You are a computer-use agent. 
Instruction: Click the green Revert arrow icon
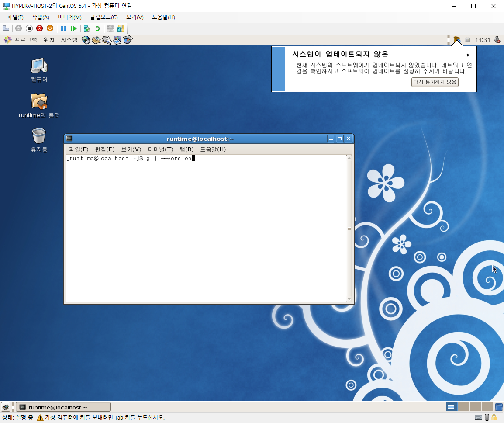pos(97,28)
